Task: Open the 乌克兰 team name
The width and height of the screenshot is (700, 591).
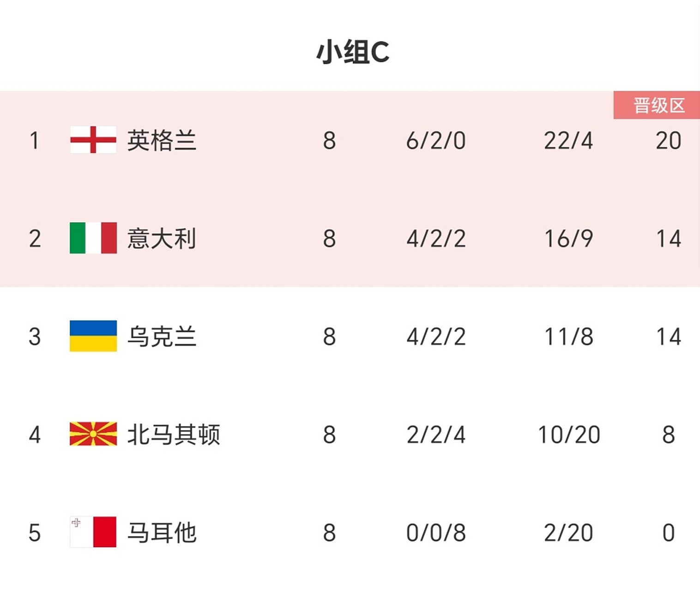Action: point(162,337)
